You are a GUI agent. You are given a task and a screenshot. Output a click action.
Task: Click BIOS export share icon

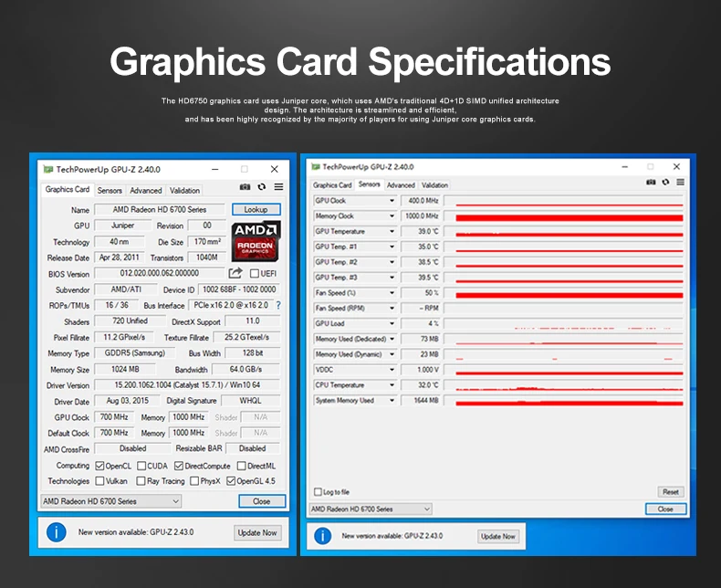click(x=235, y=273)
